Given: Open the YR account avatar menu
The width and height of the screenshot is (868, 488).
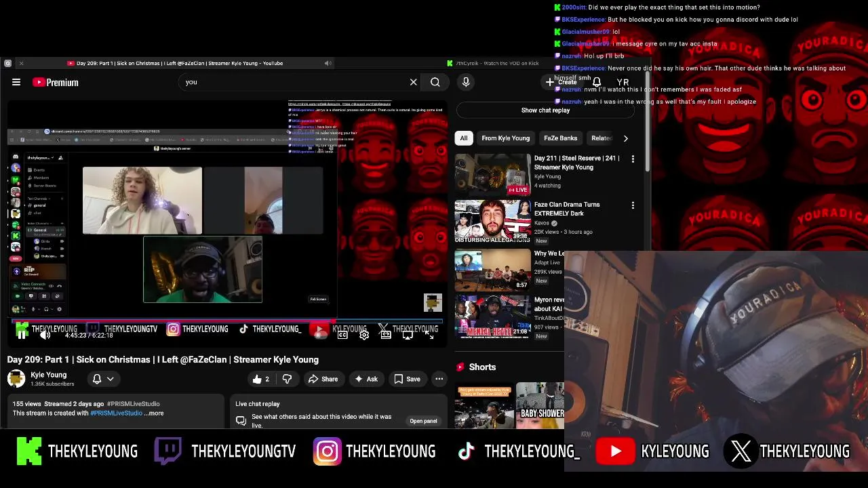Looking at the screenshot, I should point(623,82).
